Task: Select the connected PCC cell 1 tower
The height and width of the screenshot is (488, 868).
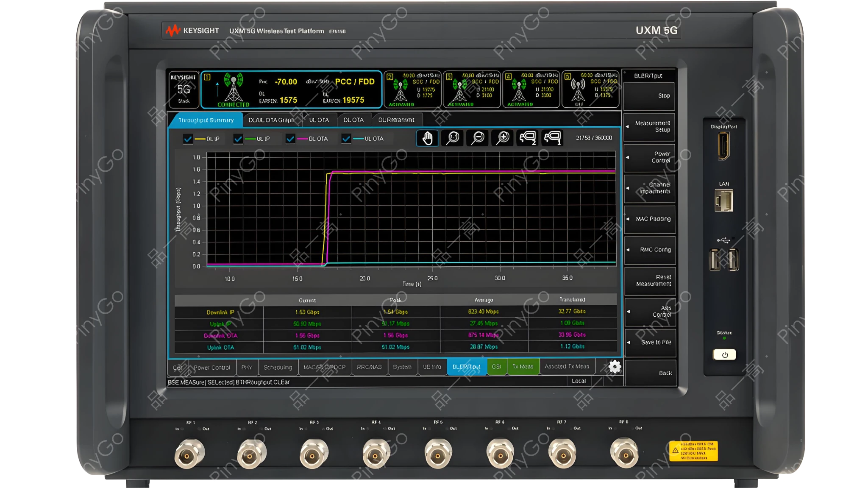Action: click(x=233, y=90)
